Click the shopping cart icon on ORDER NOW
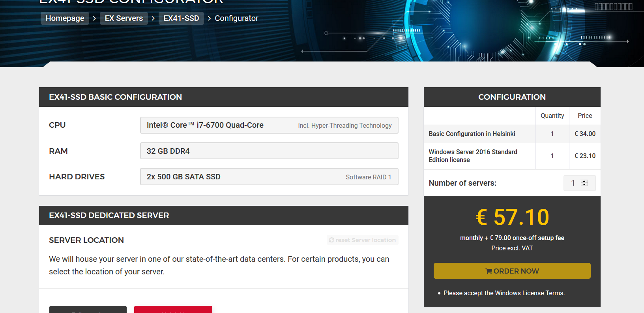The height and width of the screenshot is (313, 644). point(489,271)
